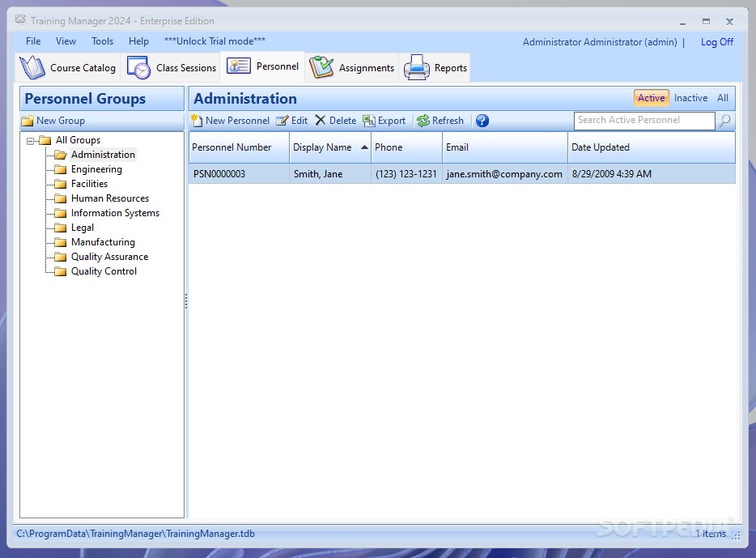Click the jane.smith@company.com email cell

coord(504,174)
